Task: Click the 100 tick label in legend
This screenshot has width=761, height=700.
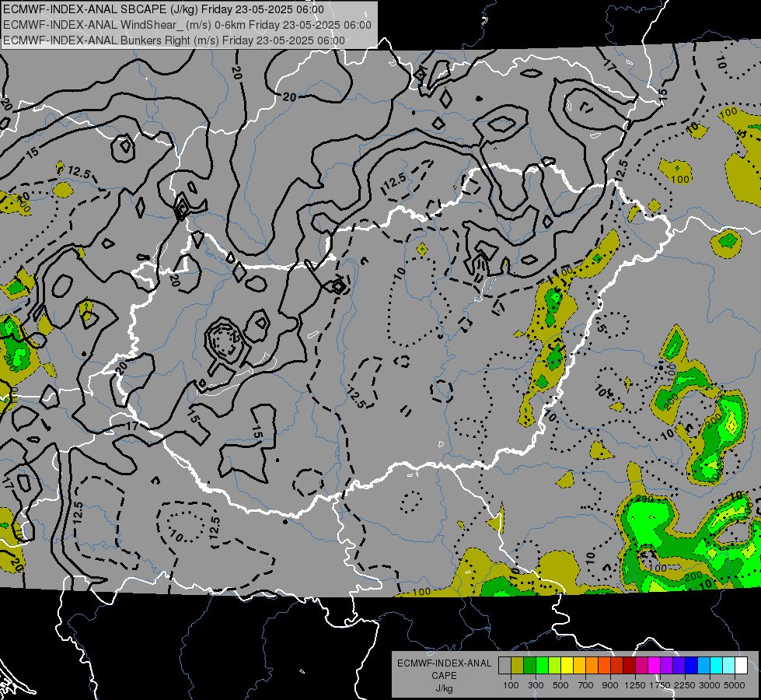Action: pos(511,685)
